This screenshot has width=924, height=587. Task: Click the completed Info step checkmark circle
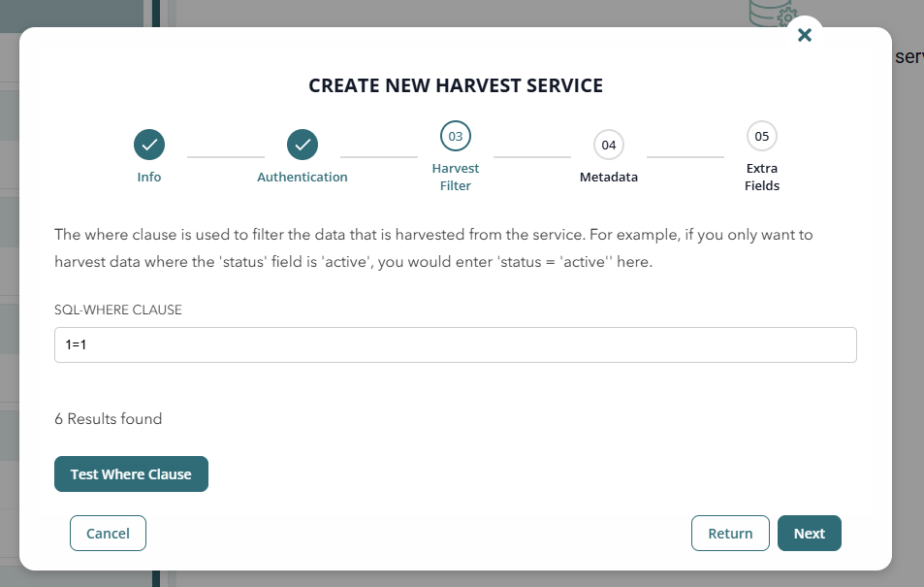click(149, 145)
